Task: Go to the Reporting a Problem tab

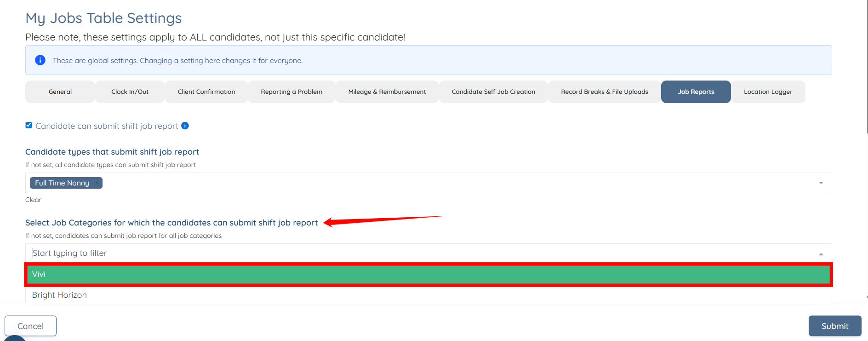Action: tap(291, 92)
